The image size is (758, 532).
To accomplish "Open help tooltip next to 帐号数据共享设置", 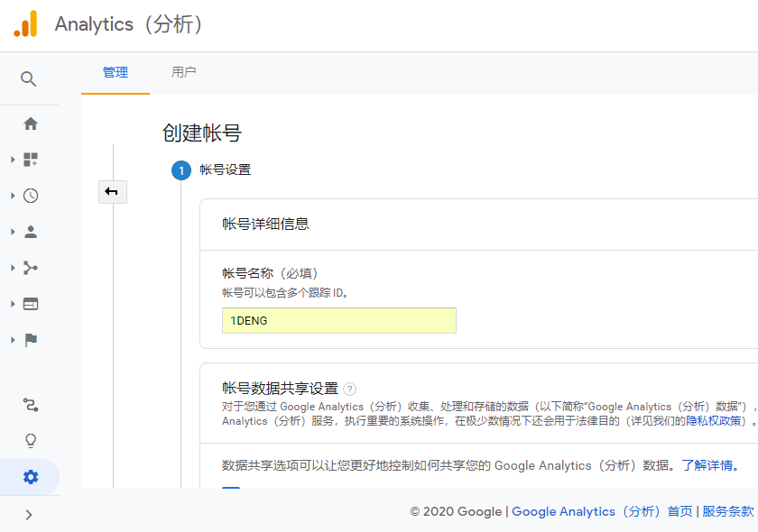I will point(350,389).
